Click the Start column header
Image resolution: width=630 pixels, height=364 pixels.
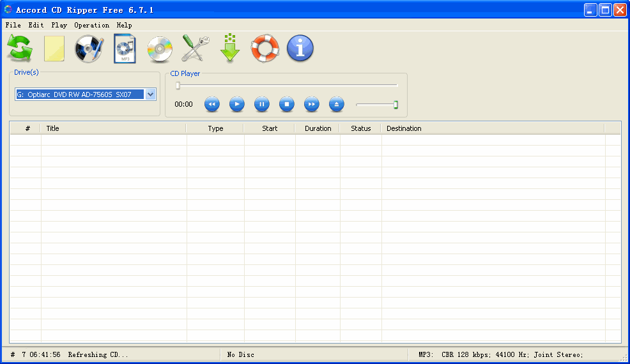click(270, 128)
